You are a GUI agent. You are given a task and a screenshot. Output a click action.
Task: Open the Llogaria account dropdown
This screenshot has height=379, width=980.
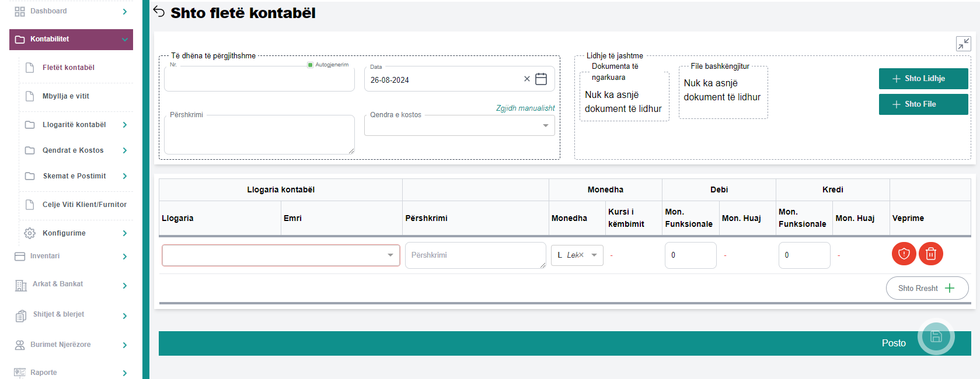(x=390, y=255)
